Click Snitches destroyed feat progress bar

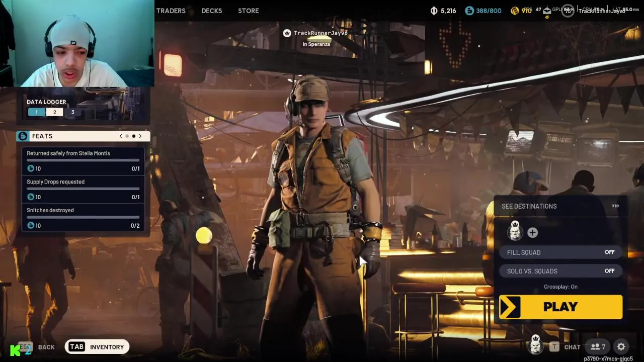tap(83, 217)
